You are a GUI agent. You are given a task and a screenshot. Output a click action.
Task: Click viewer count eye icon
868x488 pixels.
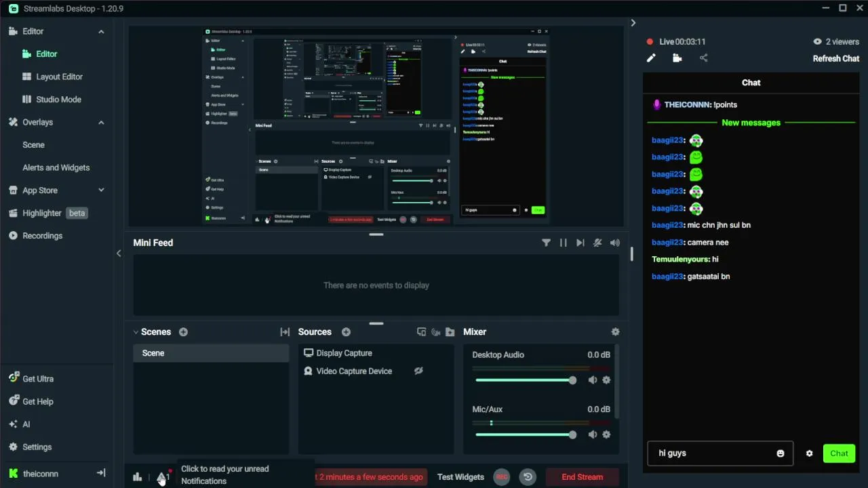click(817, 41)
